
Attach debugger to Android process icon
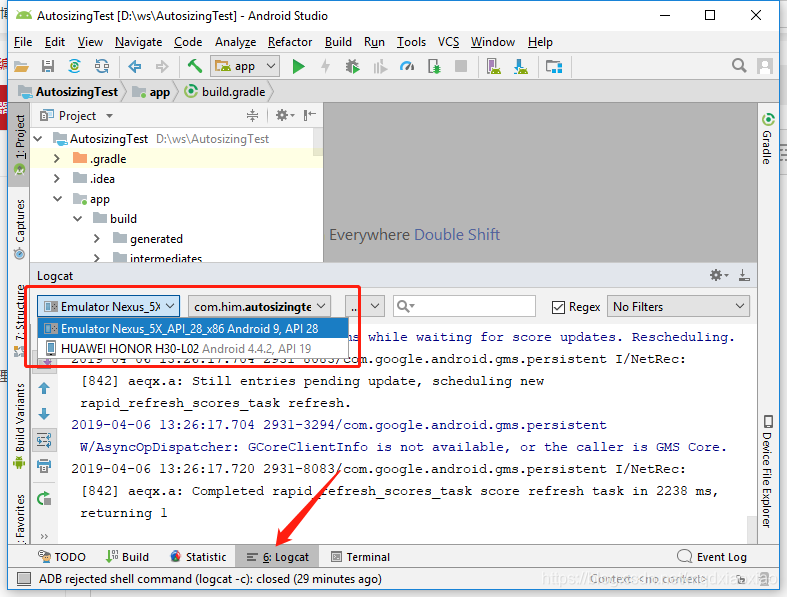[434, 66]
